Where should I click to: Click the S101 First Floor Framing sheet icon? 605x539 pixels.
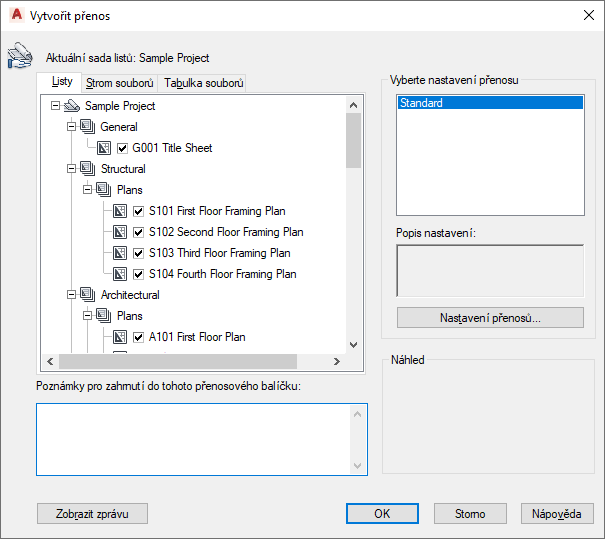(121, 211)
